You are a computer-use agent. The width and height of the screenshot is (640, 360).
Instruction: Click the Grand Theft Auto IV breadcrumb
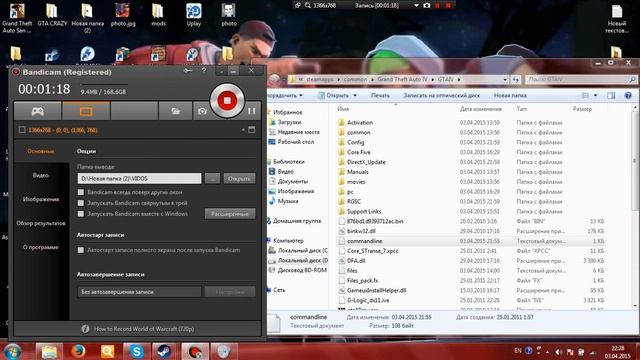pyautogui.click(x=402, y=79)
